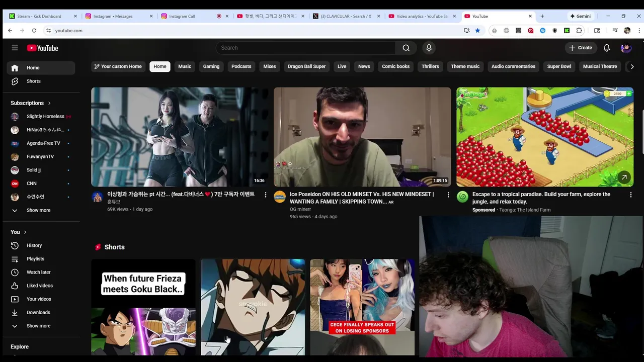Open Your custom Home chip

coord(118,66)
